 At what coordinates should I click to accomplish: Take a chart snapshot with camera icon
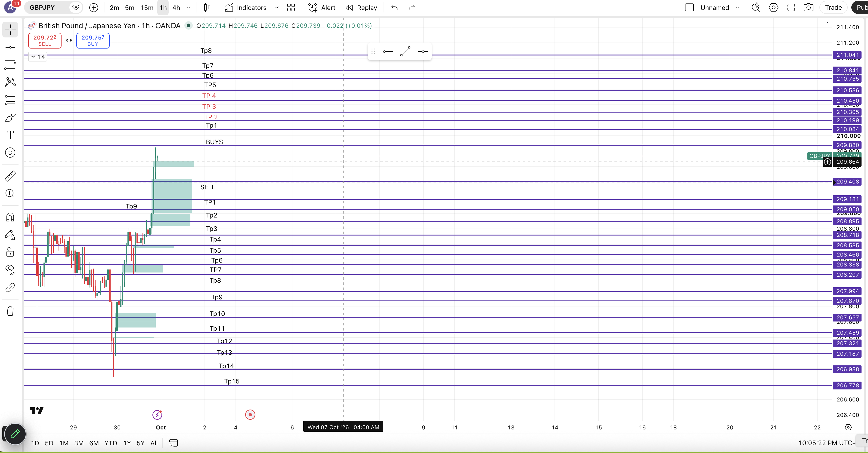[808, 7]
